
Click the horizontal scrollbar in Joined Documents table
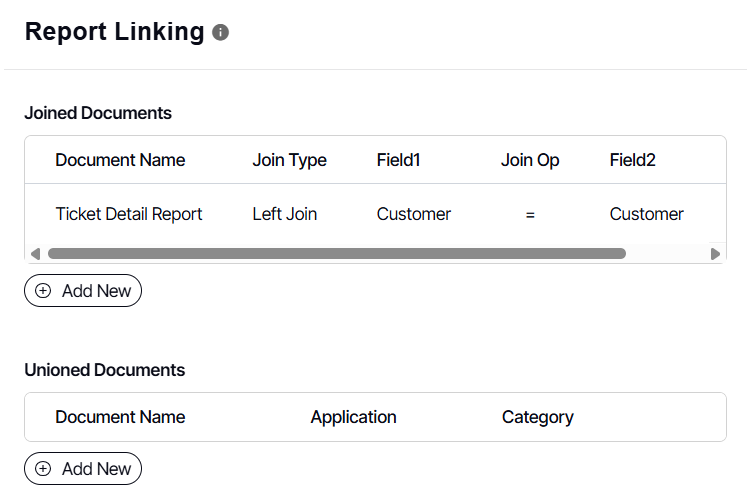[336, 254]
